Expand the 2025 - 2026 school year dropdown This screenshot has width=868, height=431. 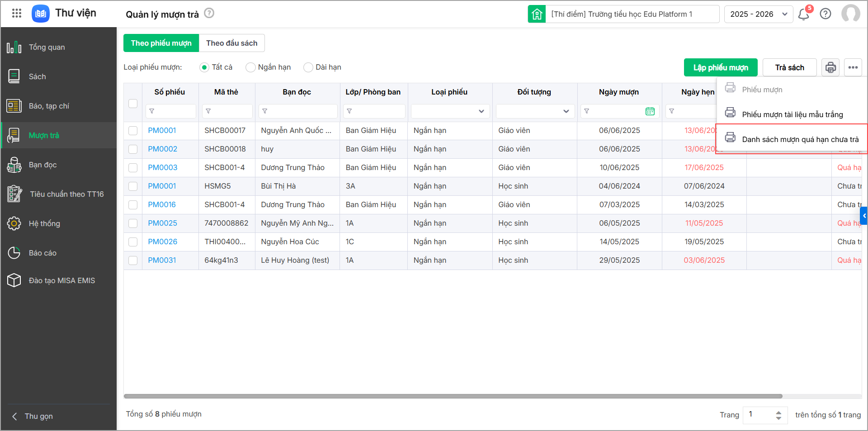coord(758,14)
